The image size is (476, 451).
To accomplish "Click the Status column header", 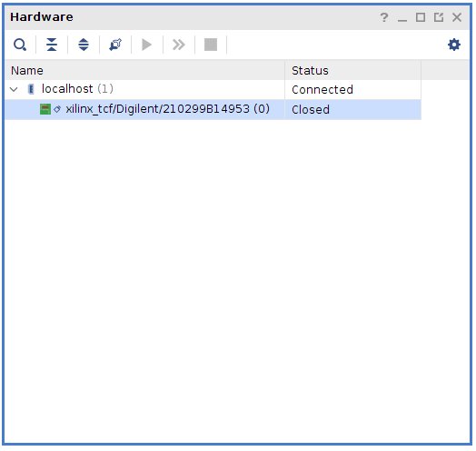I will pos(353,71).
